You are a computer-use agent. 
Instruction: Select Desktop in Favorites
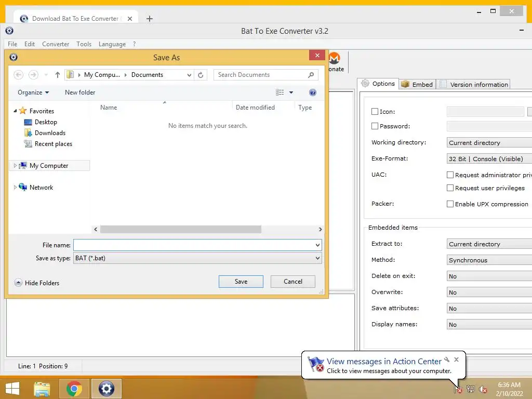pos(41,122)
